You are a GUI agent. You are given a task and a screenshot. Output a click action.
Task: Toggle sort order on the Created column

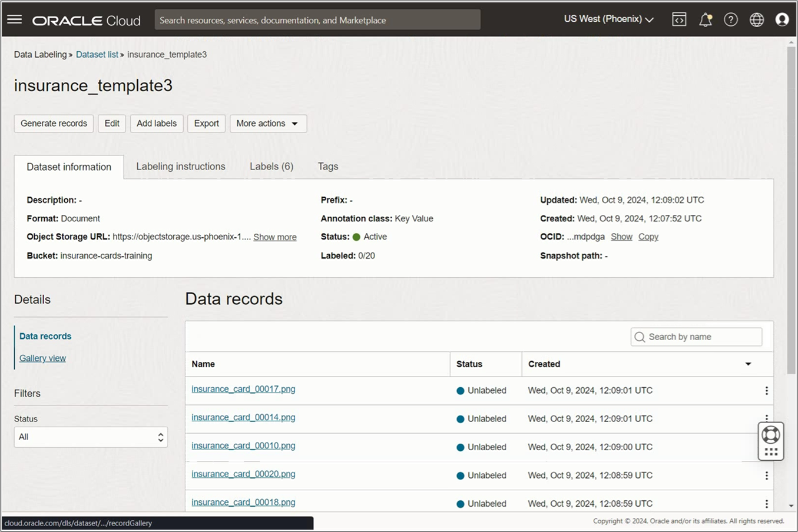[748, 364]
